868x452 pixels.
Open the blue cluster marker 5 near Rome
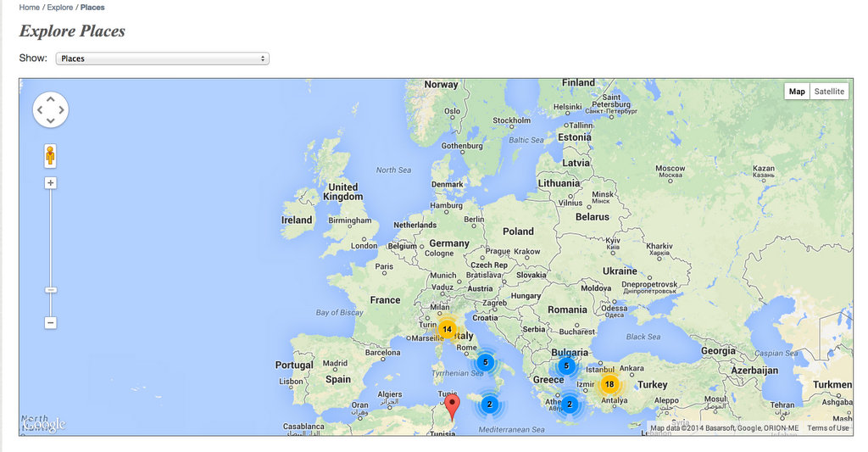click(x=486, y=362)
